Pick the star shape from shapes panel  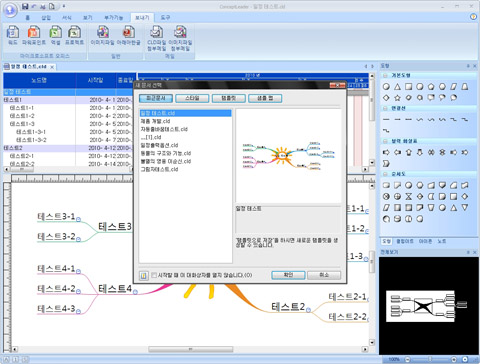(397, 98)
